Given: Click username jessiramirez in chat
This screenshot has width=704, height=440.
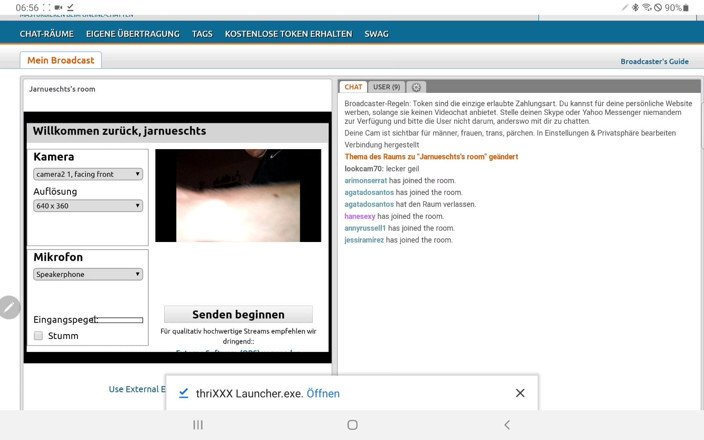Looking at the screenshot, I should [x=364, y=240].
